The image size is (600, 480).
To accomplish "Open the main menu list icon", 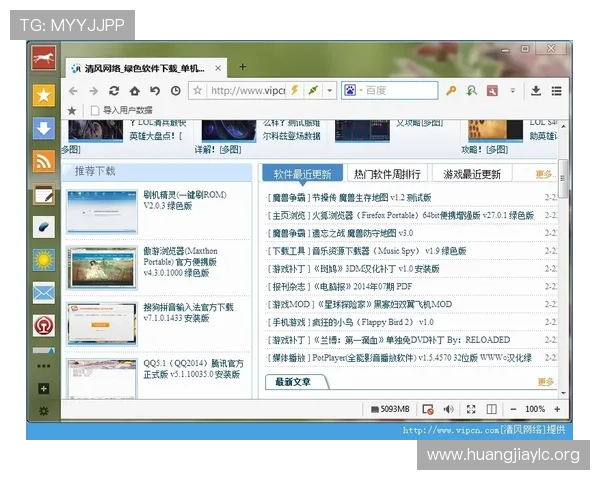I will [x=556, y=91].
